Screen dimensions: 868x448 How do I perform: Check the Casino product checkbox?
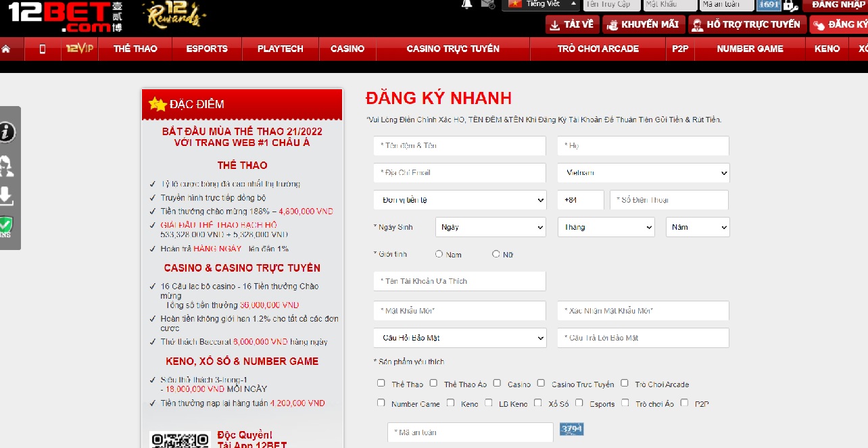(x=497, y=383)
